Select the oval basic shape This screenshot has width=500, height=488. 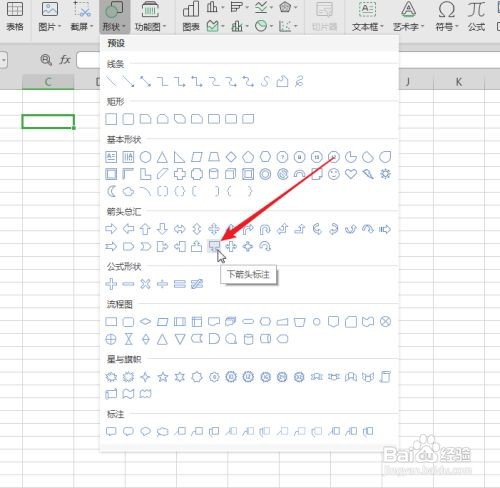pyautogui.click(x=145, y=157)
